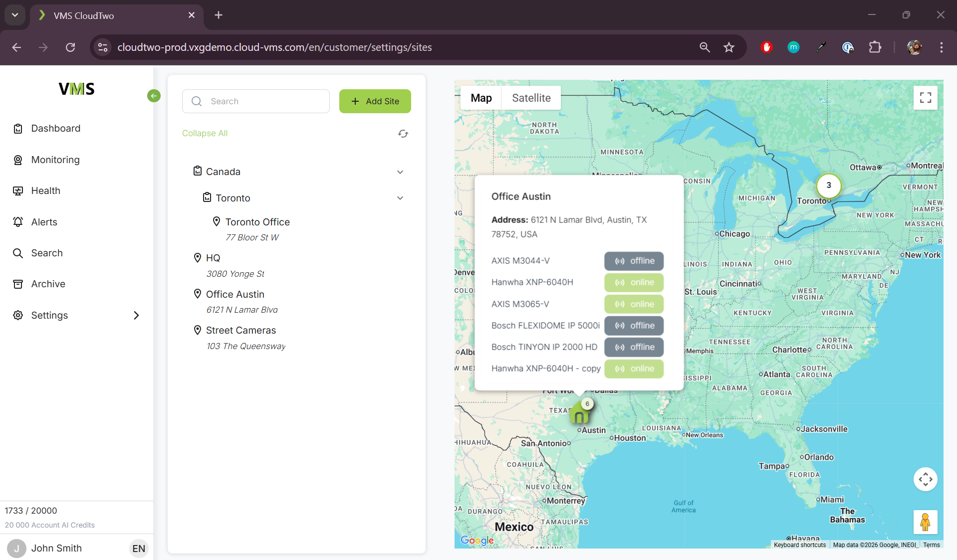
Task: Collapse the Toronto subgroup chevron
Action: tap(400, 198)
